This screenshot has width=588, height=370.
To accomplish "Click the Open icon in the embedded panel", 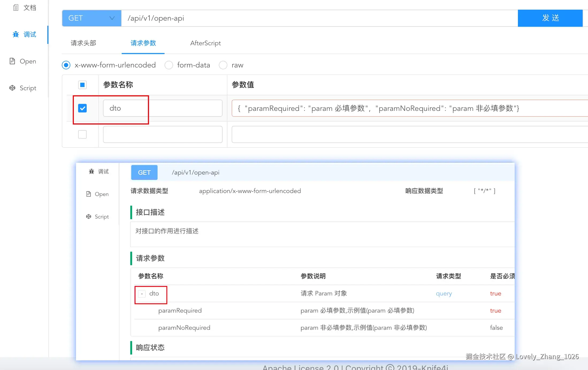I will (89, 194).
